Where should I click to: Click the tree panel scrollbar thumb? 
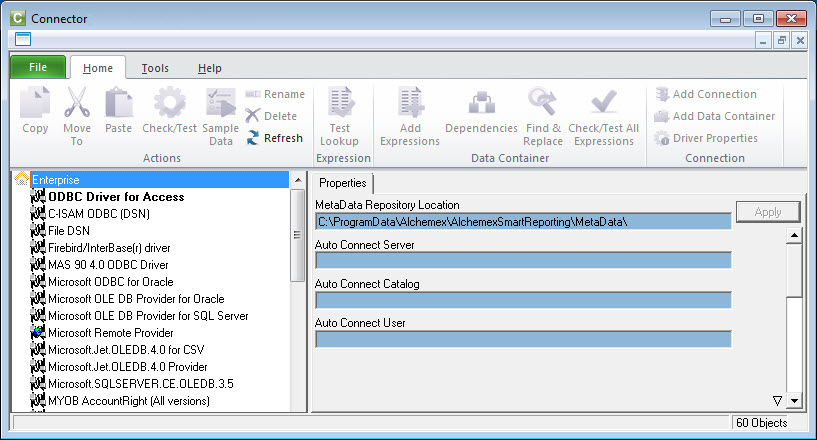298,235
